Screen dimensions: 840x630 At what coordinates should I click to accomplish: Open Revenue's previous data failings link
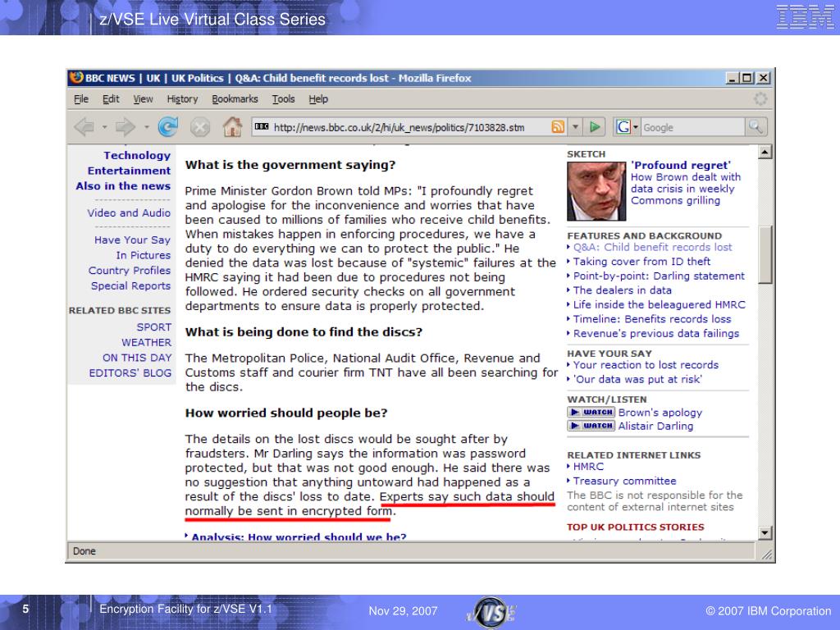tap(656, 334)
